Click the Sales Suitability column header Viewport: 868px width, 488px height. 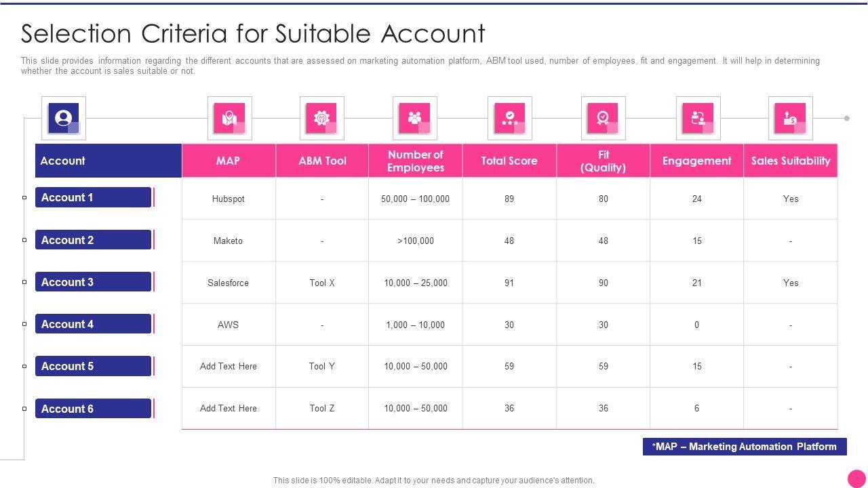790,161
